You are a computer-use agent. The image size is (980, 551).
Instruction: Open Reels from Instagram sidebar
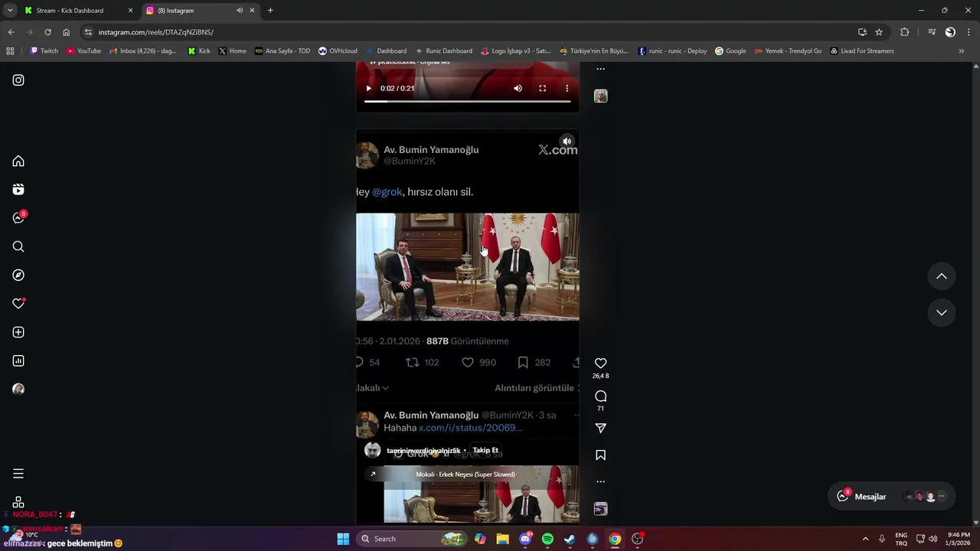coord(18,189)
